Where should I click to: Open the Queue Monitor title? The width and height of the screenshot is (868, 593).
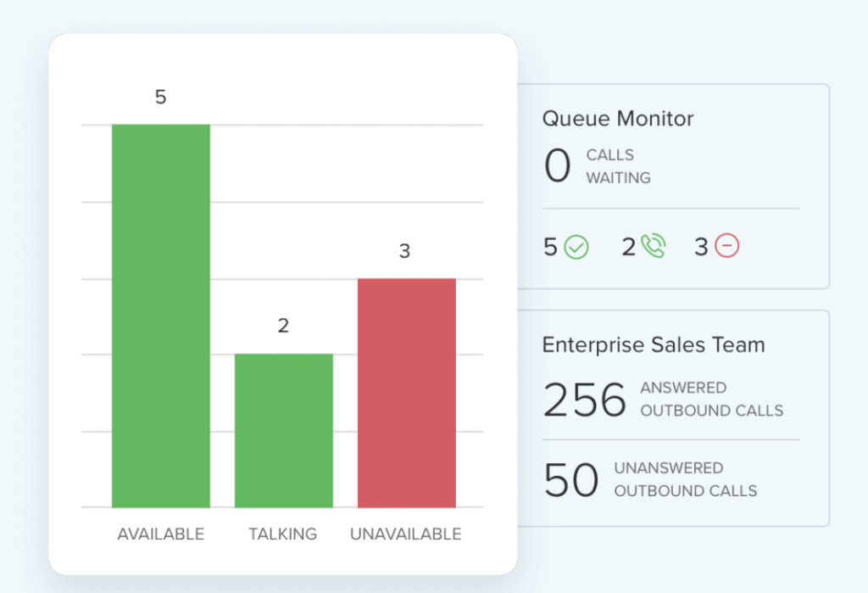618,119
